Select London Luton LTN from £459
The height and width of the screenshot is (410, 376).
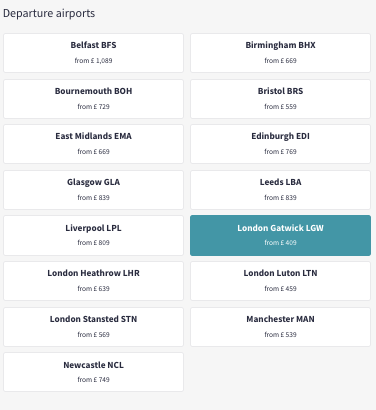coord(280,281)
